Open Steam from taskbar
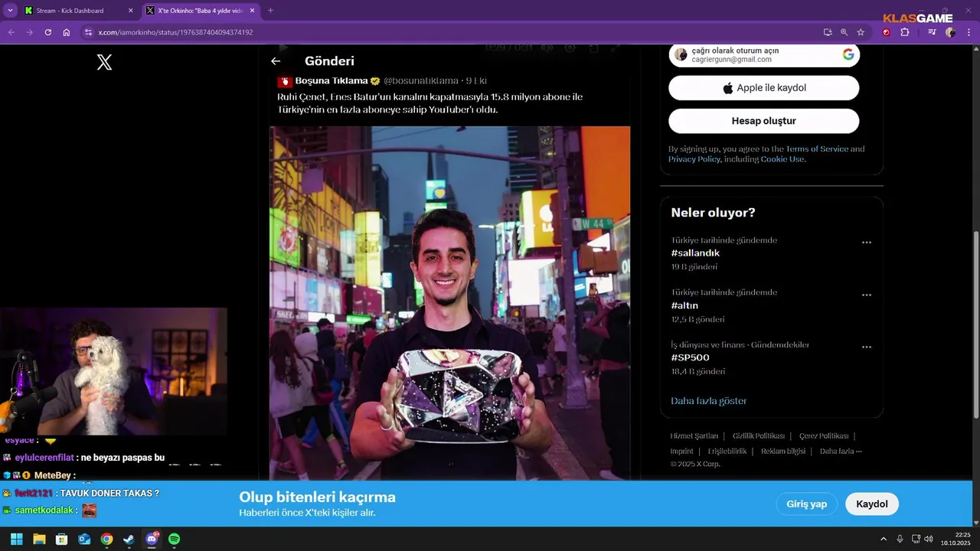Screen dimensions: 980x551 click(x=129, y=540)
